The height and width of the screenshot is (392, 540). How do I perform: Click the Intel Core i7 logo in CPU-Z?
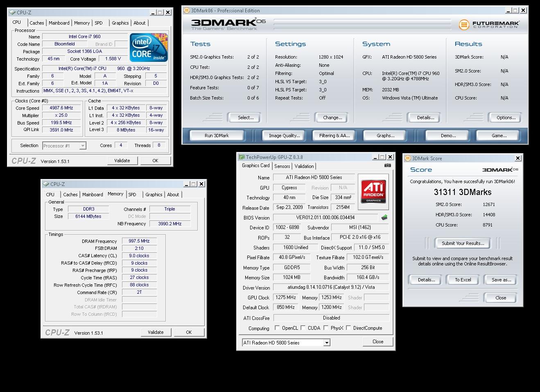[149, 47]
